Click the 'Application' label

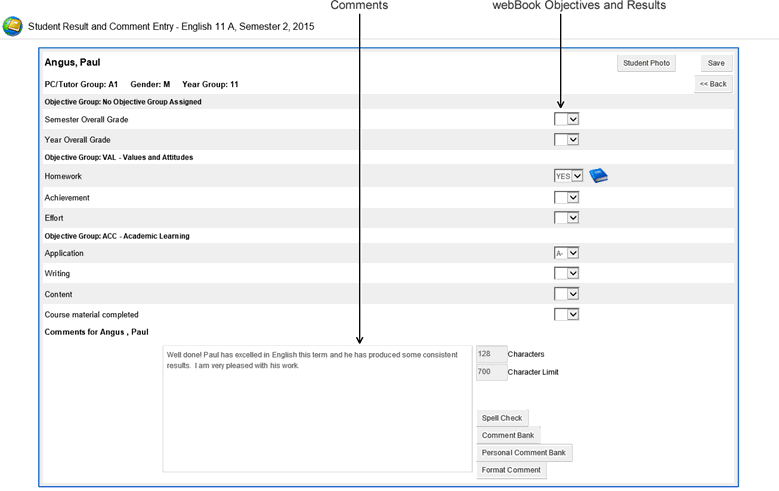[x=64, y=253]
